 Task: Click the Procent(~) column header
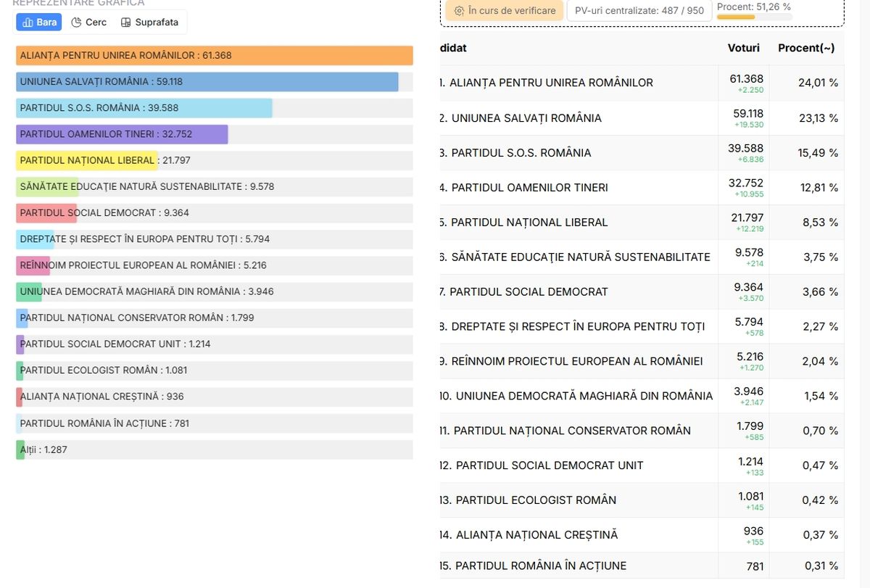(x=805, y=48)
